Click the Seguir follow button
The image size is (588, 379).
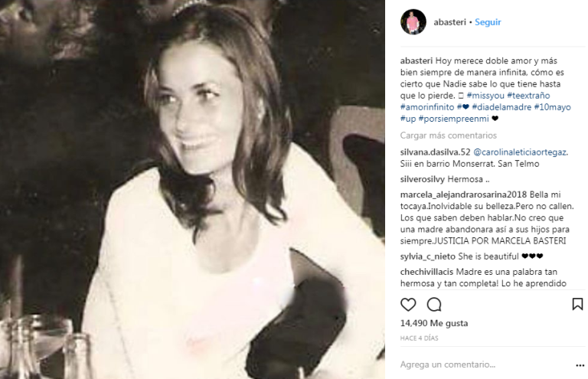tap(488, 22)
